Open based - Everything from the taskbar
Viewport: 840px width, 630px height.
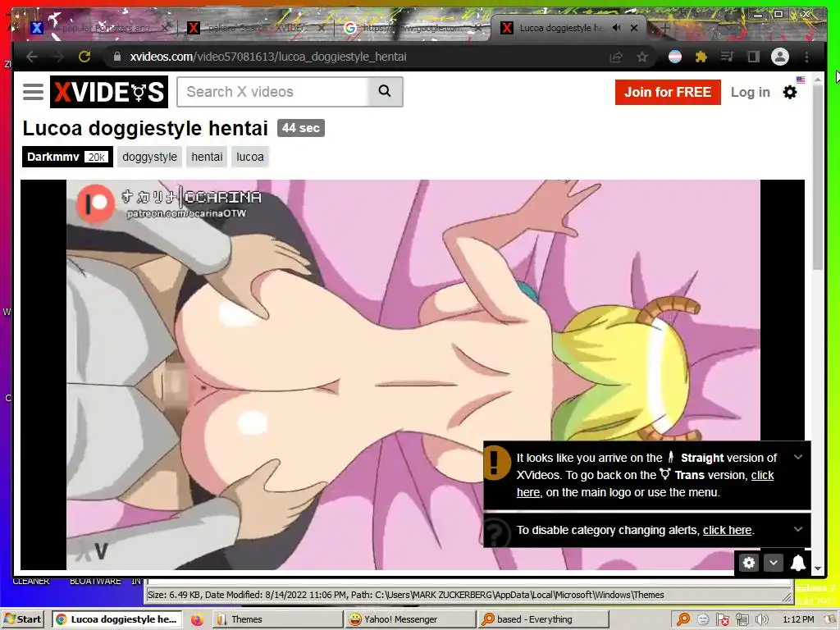(544, 619)
